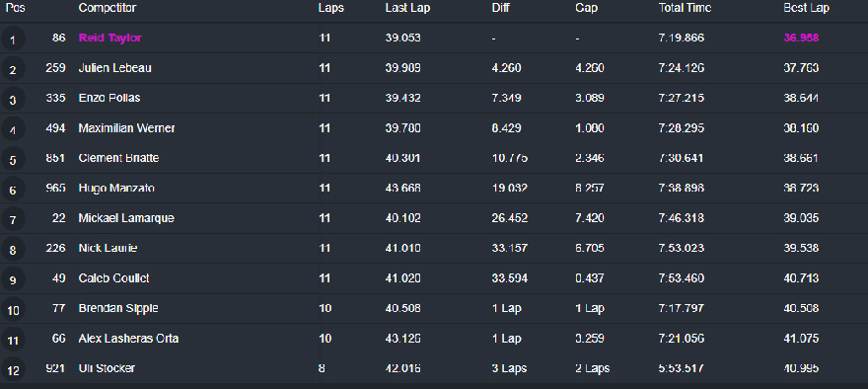Click the Laps column header

click(331, 8)
